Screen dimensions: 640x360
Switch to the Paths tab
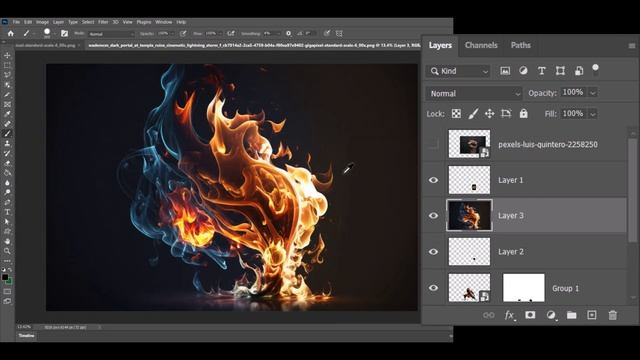(520, 45)
